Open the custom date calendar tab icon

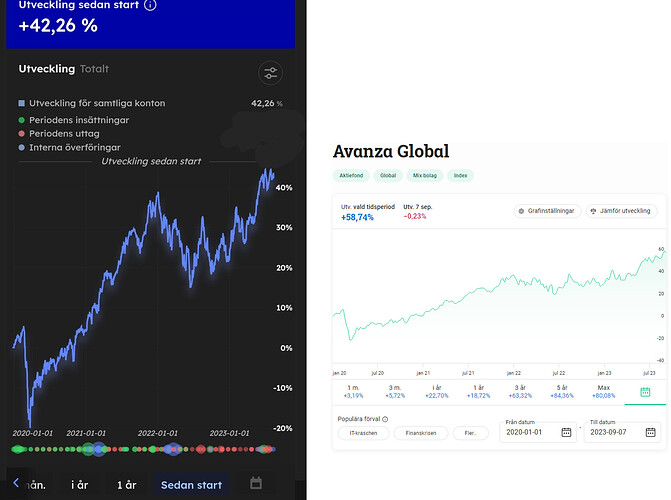645,392
